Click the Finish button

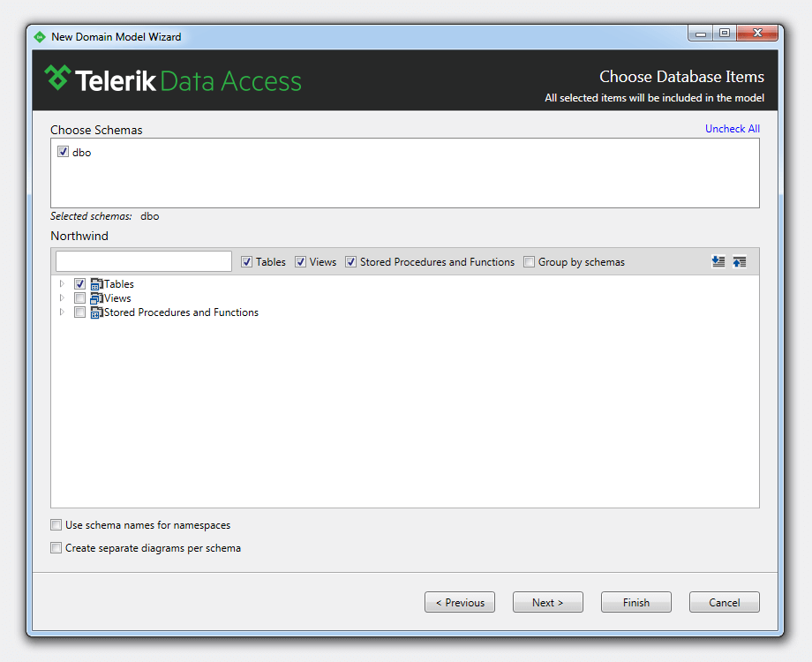(x=636, y=602)
